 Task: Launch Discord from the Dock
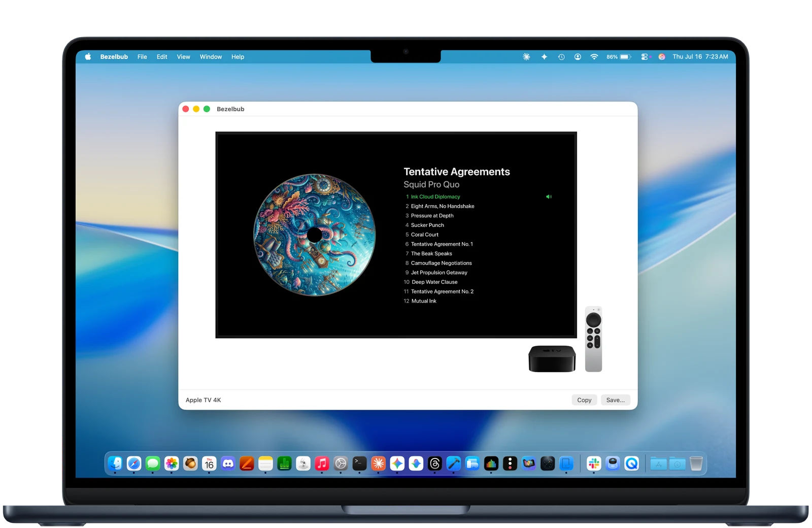228,463
